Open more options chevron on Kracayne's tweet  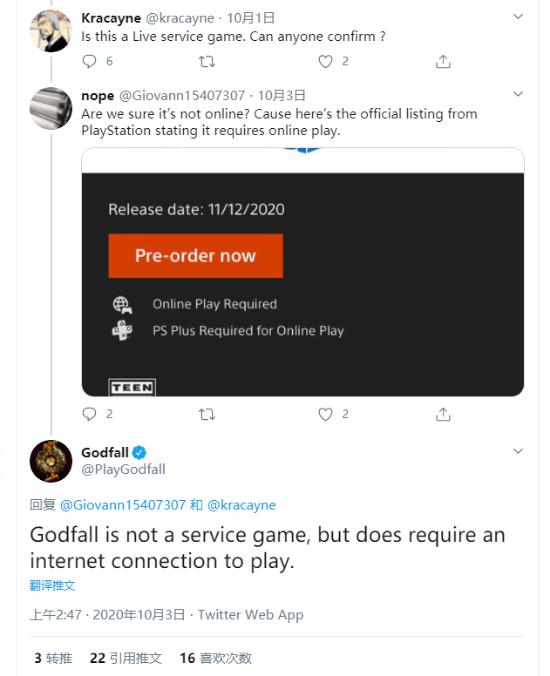[x=518, y=17]
